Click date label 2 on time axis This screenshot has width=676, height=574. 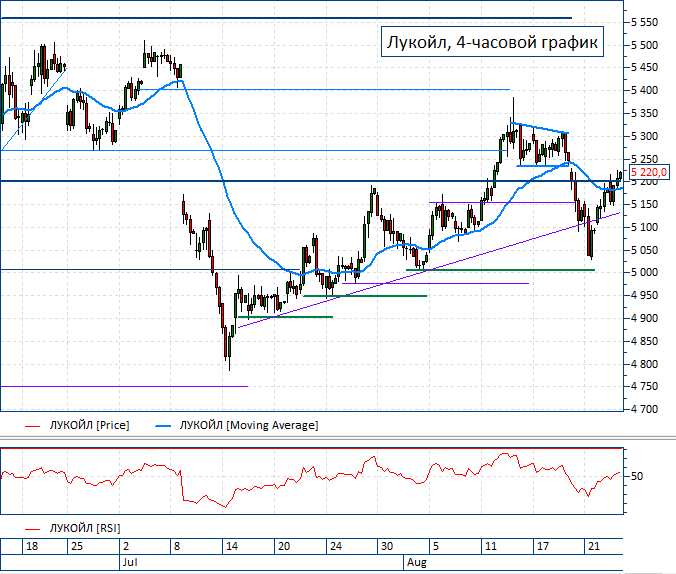(x=126, y=546)
